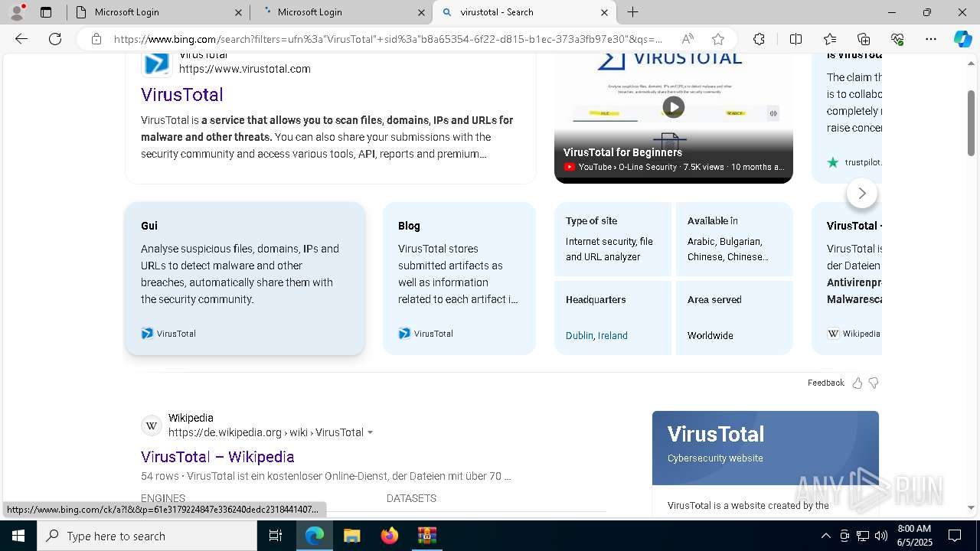Viewport: 980px width, 551px height.
Task: Launch Firefox from taskbar
Action: [390, 536]
